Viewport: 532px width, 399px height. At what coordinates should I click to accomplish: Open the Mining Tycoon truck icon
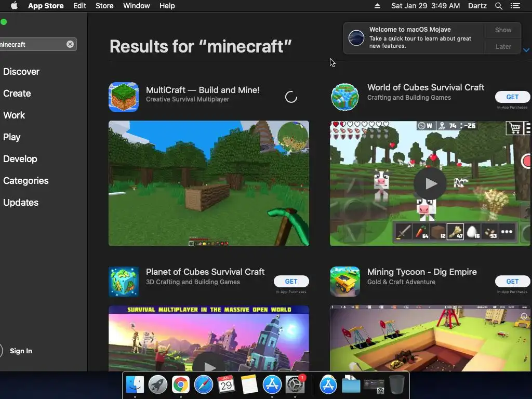pyautogui.click(x=345, y=282)
